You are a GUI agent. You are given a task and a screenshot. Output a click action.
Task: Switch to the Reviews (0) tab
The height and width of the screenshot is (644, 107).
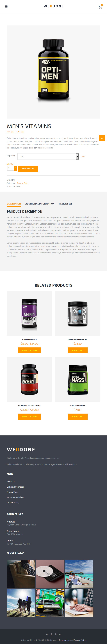pyautogui.click(x=65, y=204)
